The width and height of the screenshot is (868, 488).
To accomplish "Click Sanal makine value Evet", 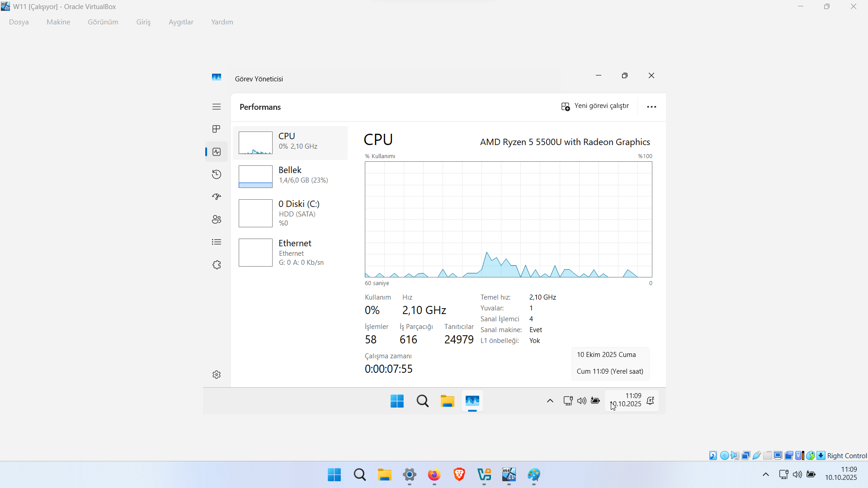I will click(536, 330).
